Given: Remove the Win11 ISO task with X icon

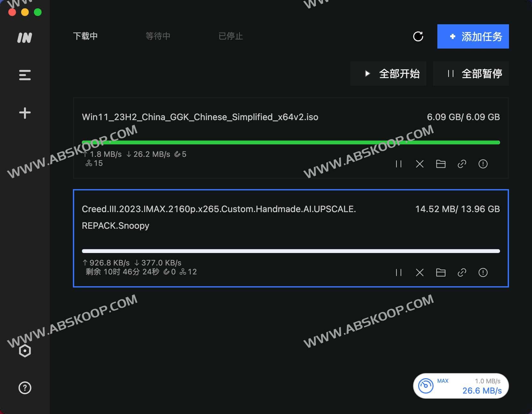Looking at the screenshot, I should pos(419,164).
